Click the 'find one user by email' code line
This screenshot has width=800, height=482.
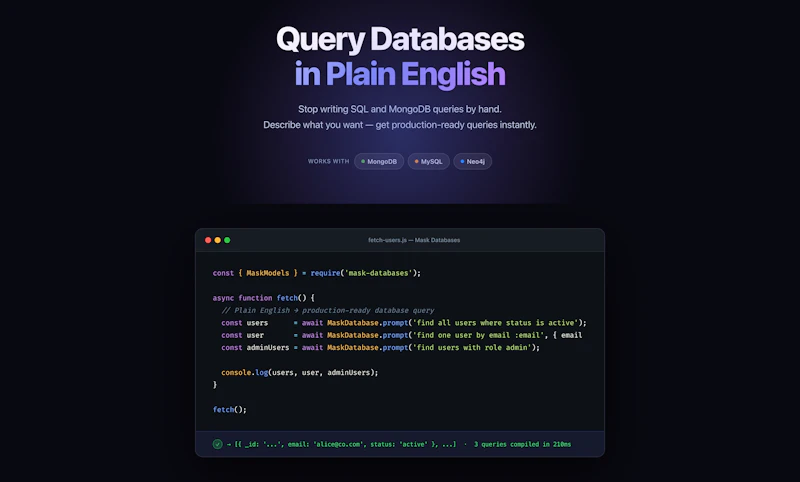402,335
